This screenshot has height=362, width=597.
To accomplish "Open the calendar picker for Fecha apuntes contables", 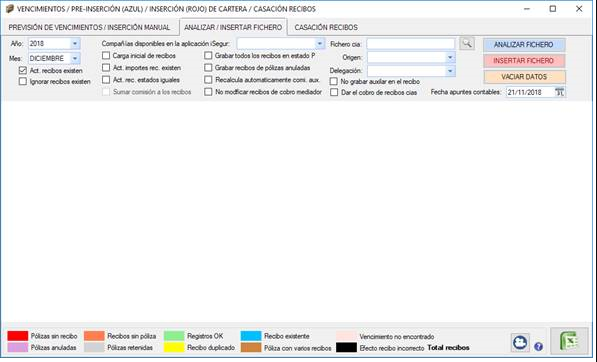I will 559,92.
